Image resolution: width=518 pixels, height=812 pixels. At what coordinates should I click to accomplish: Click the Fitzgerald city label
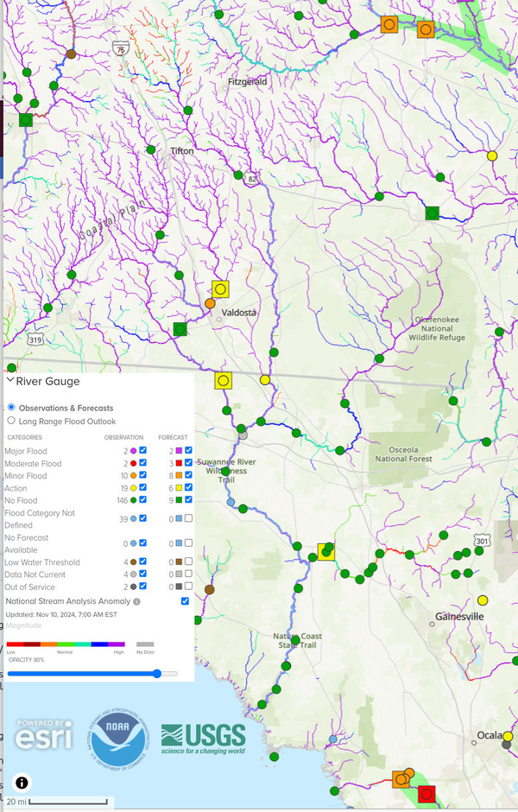tap(248, 82)
